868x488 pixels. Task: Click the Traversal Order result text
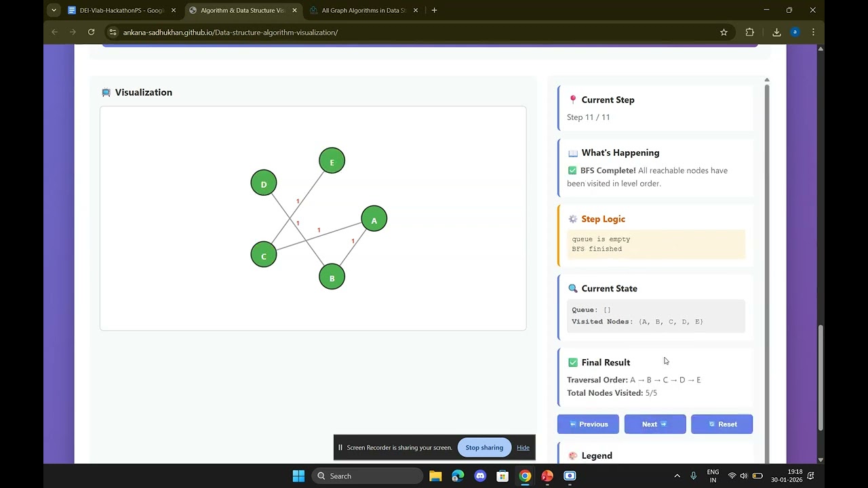[x=634, y=380]
